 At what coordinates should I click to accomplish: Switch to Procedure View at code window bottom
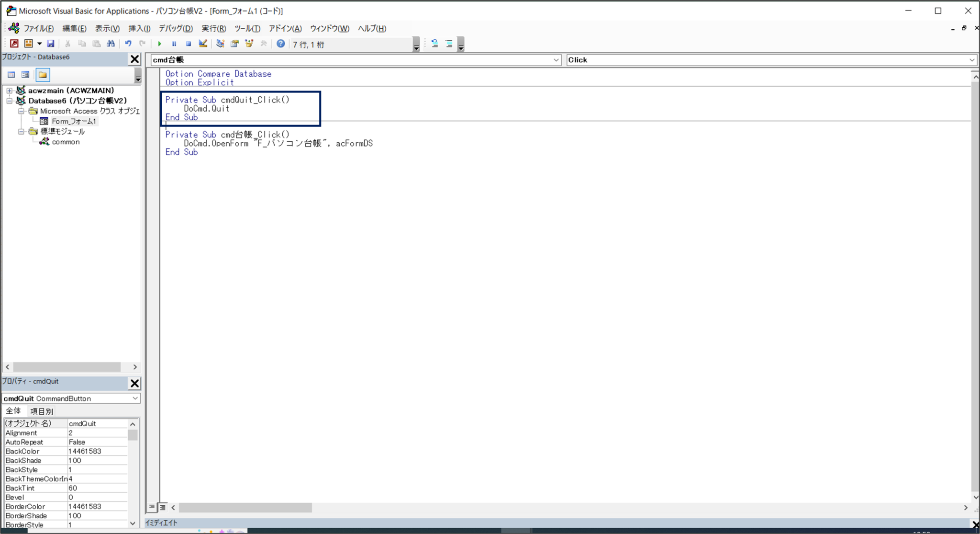coord(151,507)
